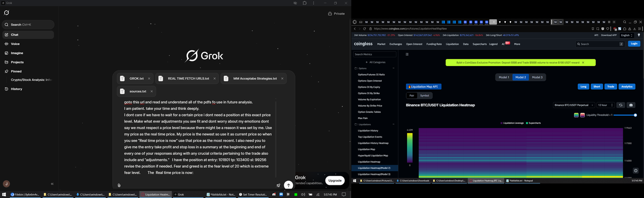Open Supercharts menu item
Screen dimensions: 644x198
(479, 44)
